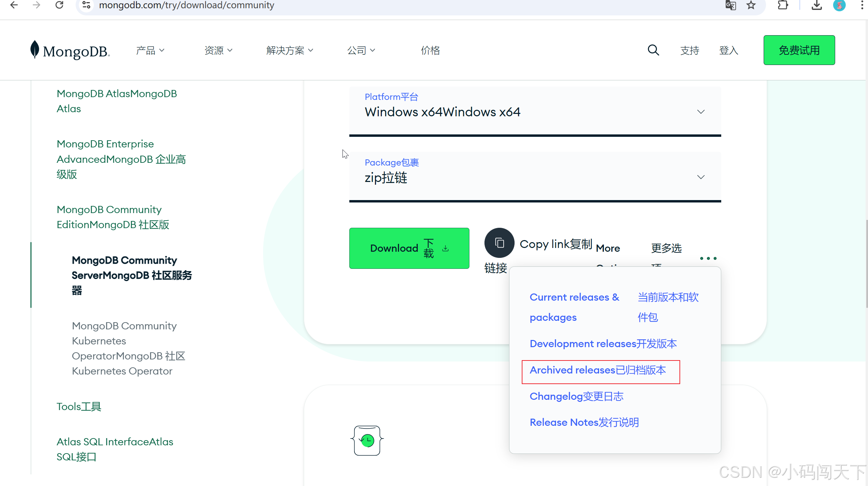Select Archived releases from the menu
The width and height of the screenshot is (868, 486).
[x=597, y=370]
